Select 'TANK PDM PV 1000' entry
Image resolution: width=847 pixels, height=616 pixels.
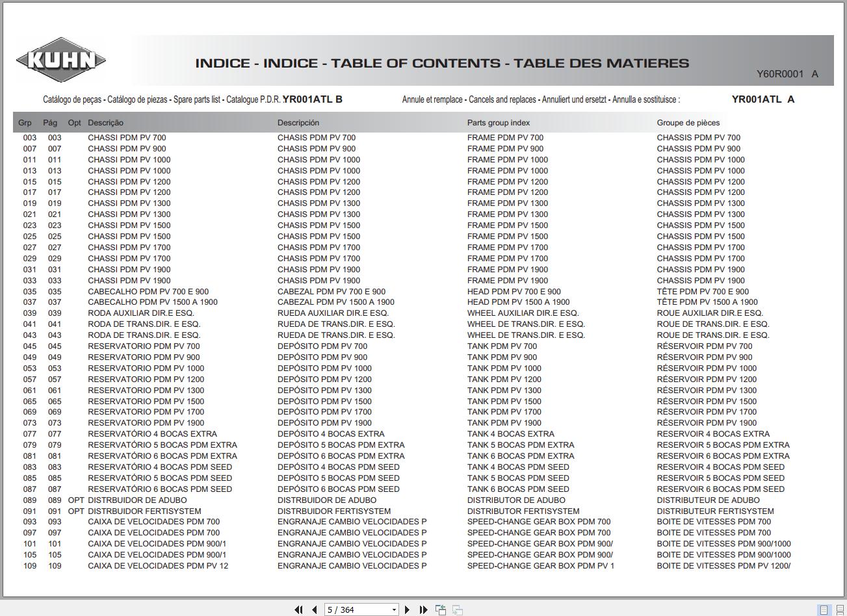(x=504, y=368)
